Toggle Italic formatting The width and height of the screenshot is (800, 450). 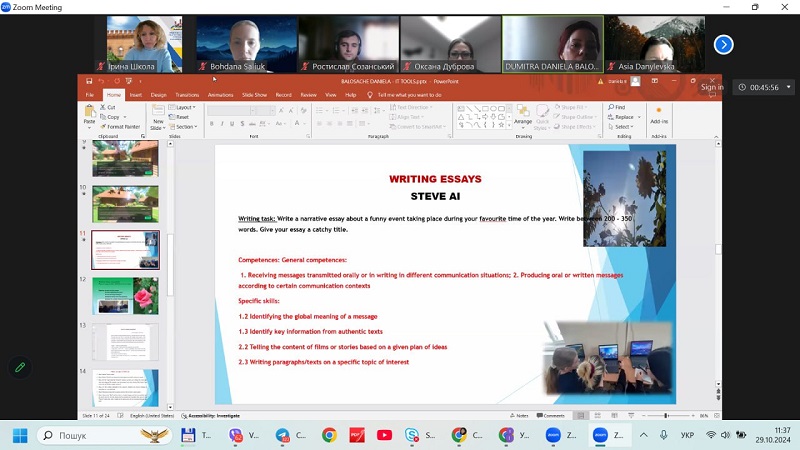pos(222,123)
